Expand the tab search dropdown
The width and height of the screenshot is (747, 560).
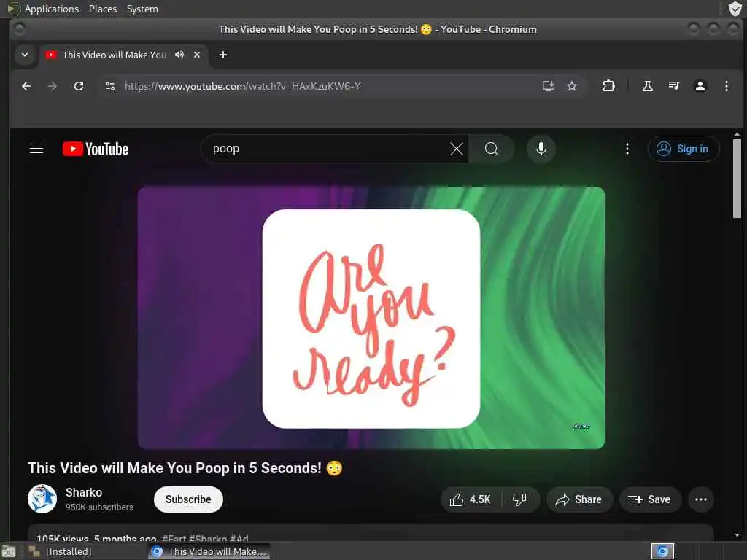[25, 55]
